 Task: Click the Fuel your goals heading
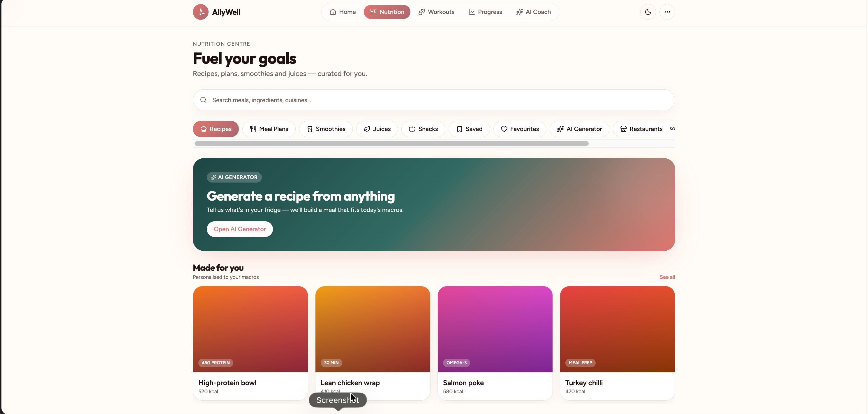point(244,59)
